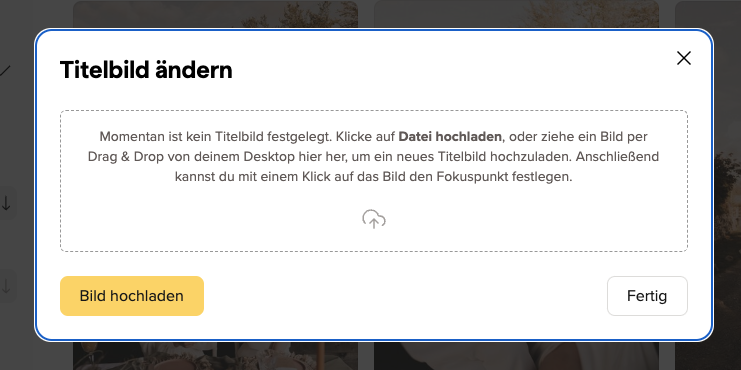Select the bottom-left dimmed background photo
The height and width of the screenshot is (370, 741).
point(215,355)
